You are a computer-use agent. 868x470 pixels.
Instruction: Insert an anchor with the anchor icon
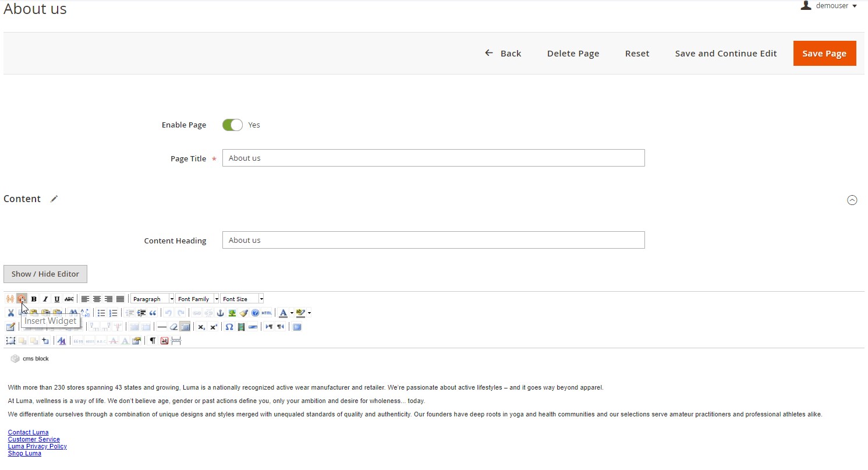220,313
